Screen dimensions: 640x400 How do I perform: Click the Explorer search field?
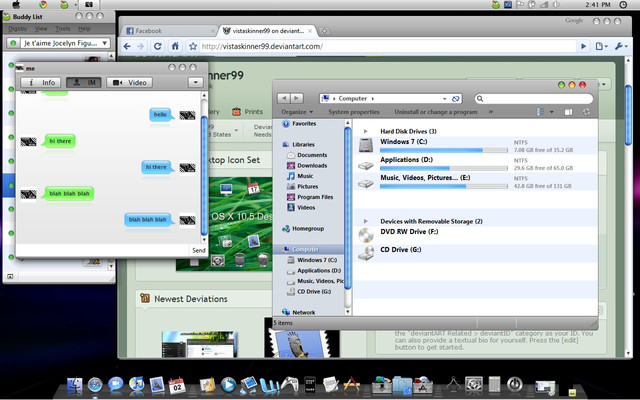534,98
